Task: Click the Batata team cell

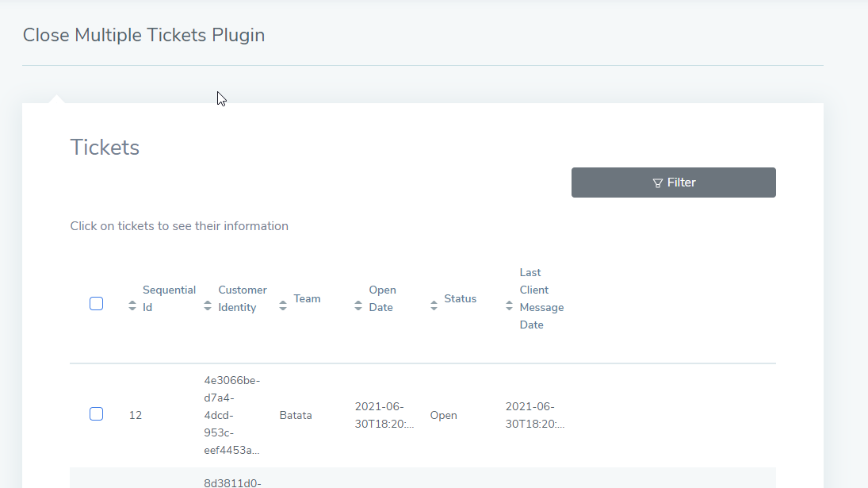Action: point(296,416)
